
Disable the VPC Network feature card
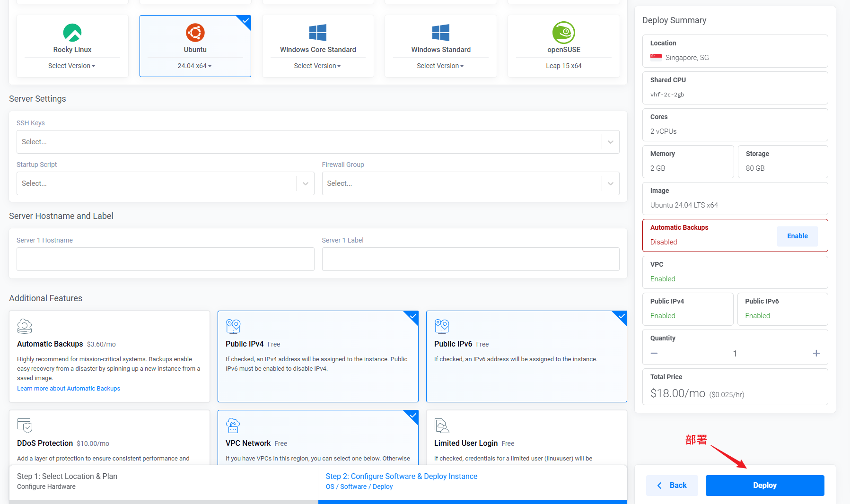pos(317,437)
